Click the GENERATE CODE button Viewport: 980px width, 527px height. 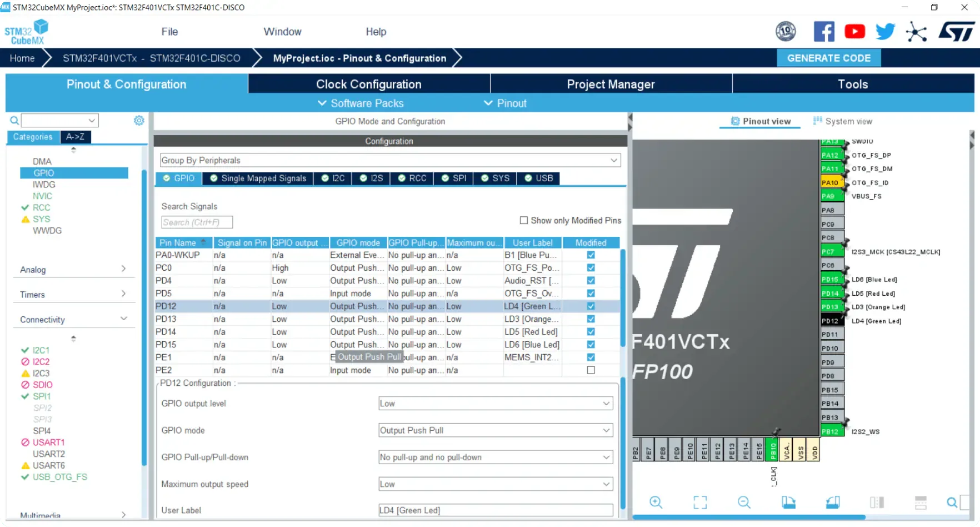point(828,58)
